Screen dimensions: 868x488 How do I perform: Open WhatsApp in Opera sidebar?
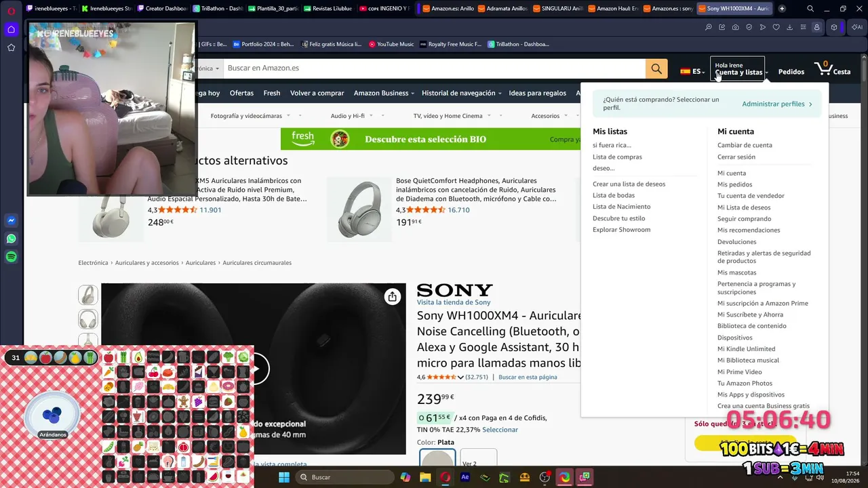click(x=11, y=239)
